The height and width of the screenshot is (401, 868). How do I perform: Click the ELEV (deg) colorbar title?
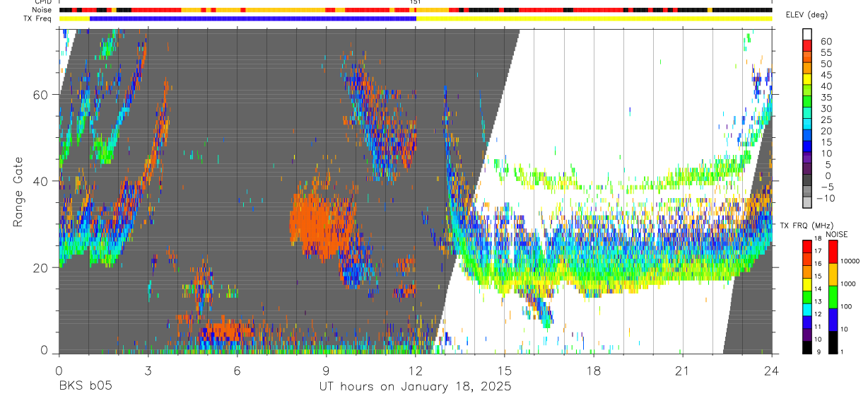point(807,15)
